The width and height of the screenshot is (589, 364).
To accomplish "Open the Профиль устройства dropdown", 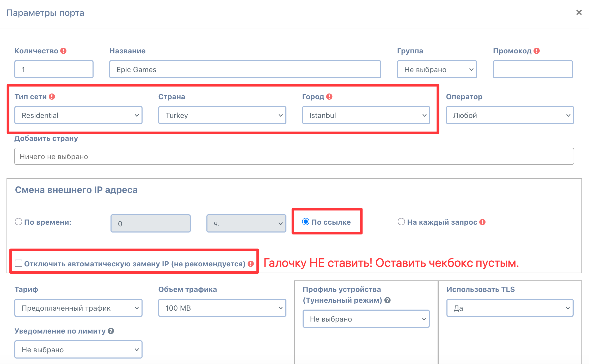I will [x=366, y=319].
